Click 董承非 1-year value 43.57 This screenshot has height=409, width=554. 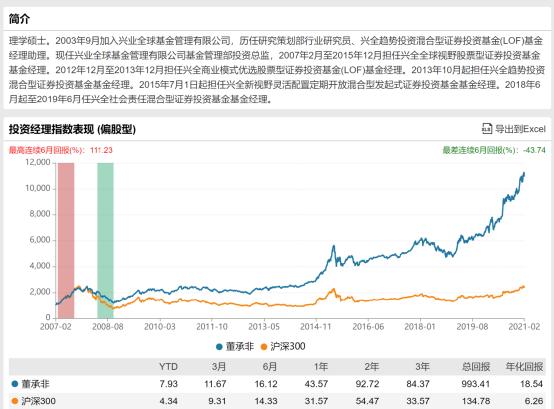316,384
